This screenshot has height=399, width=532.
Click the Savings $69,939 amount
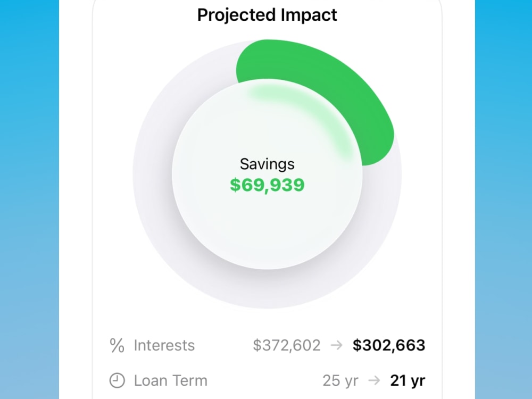pos(268,185)
